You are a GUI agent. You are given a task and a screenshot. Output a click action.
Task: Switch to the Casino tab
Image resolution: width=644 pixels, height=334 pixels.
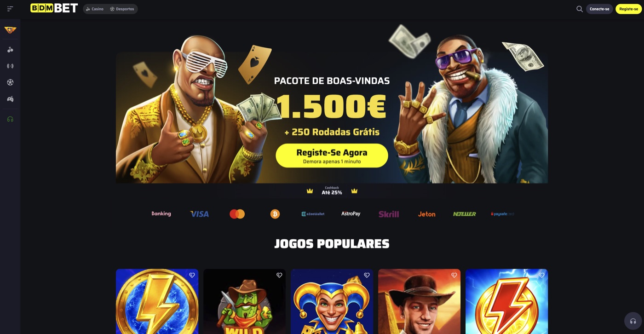[95, 9]
